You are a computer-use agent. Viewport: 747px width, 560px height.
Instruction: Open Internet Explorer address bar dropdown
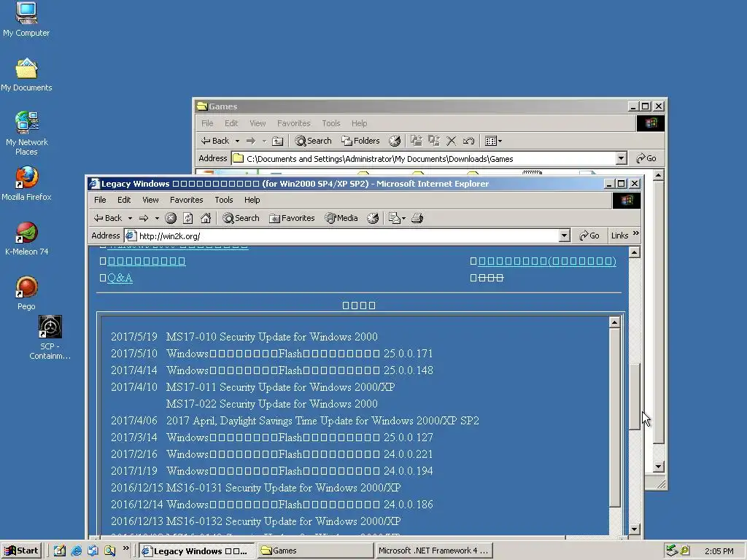564,236
